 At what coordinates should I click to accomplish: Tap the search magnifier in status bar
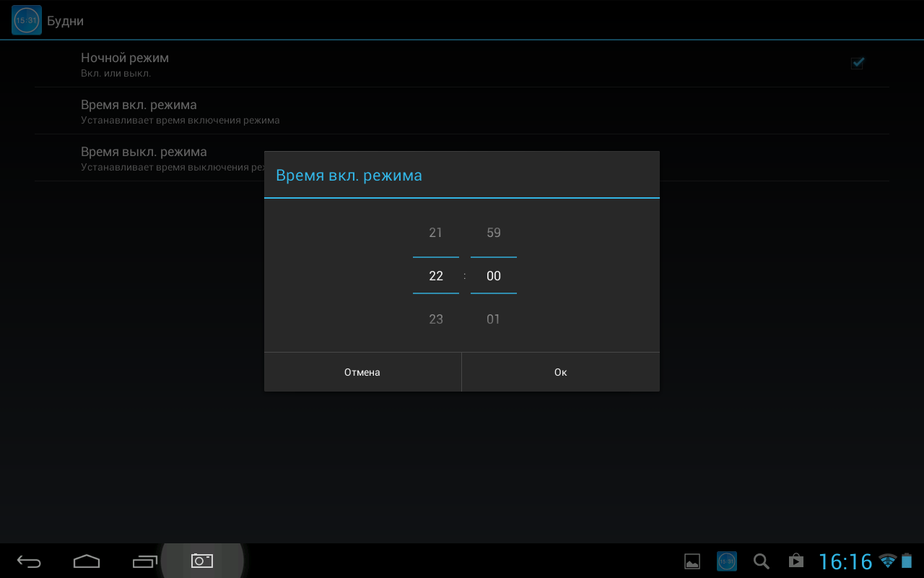click(x=761, y=561)
